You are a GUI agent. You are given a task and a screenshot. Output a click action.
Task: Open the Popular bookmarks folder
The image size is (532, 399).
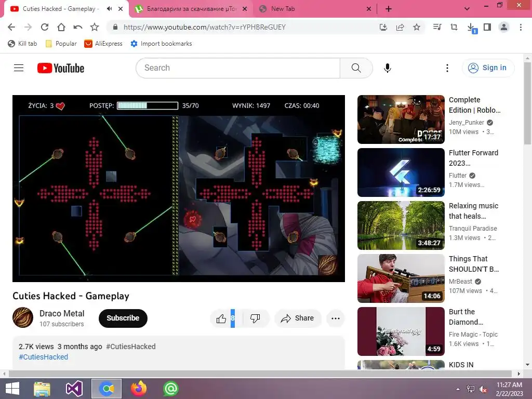(61, 44)
